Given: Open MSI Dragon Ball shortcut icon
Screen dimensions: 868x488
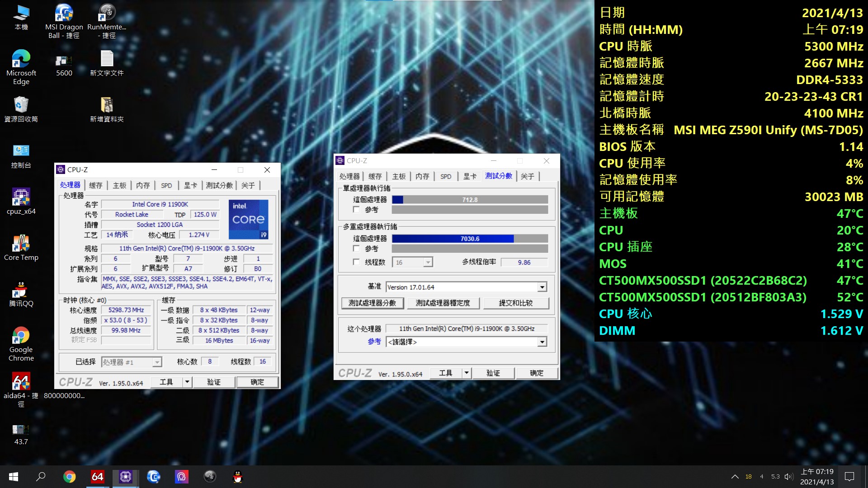Looking at the screenshot, I should click(x=64, y=21).
